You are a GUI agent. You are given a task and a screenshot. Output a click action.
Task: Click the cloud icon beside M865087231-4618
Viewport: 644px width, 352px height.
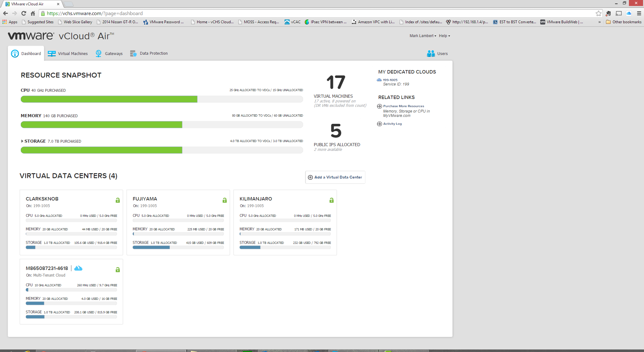tap(78, 268)
